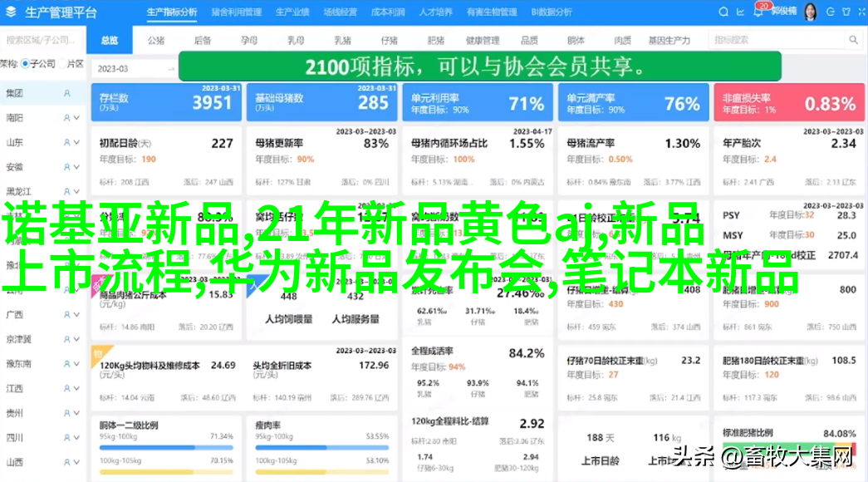
Task: Click the '全程成活率' indicator title
Action: click(432, 351)
